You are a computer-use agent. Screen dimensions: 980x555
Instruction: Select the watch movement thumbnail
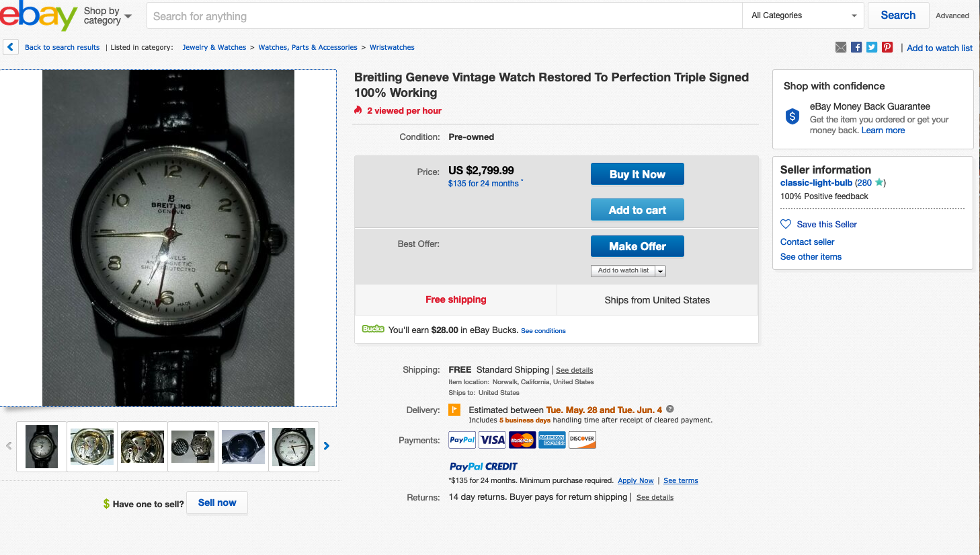point(92,447)
